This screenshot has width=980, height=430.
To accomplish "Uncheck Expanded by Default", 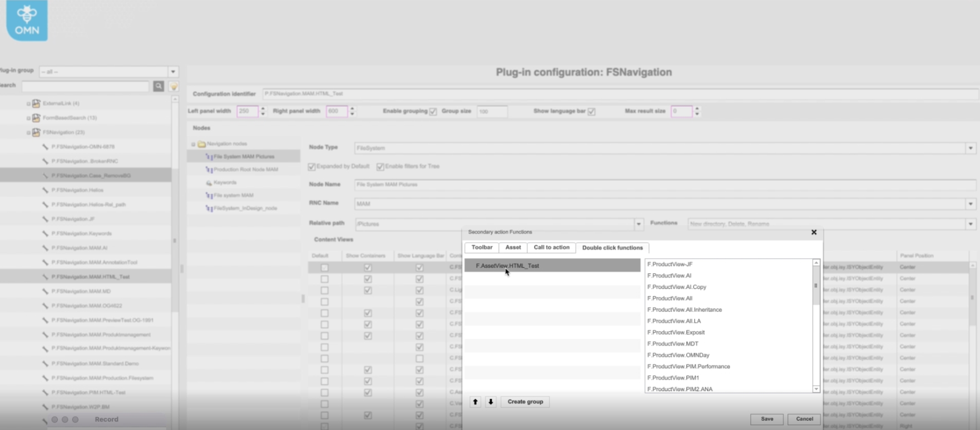I will (311, 166).
